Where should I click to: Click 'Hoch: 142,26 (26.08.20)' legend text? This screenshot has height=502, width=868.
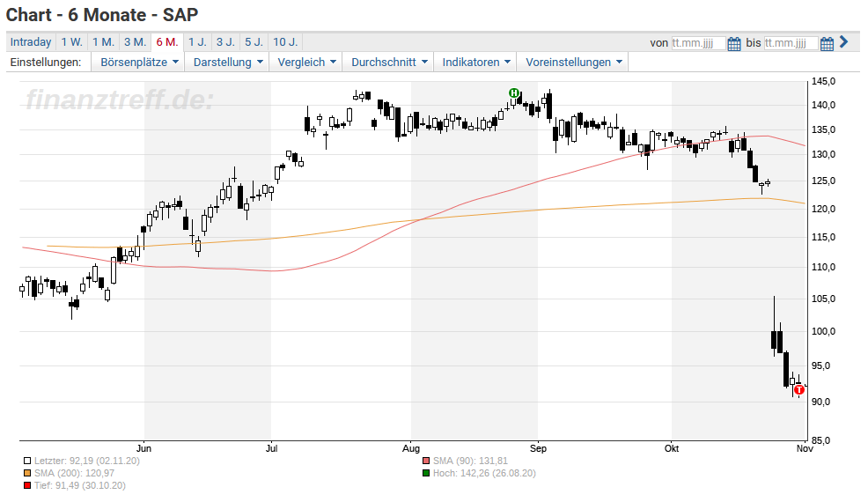pos(484,473)
